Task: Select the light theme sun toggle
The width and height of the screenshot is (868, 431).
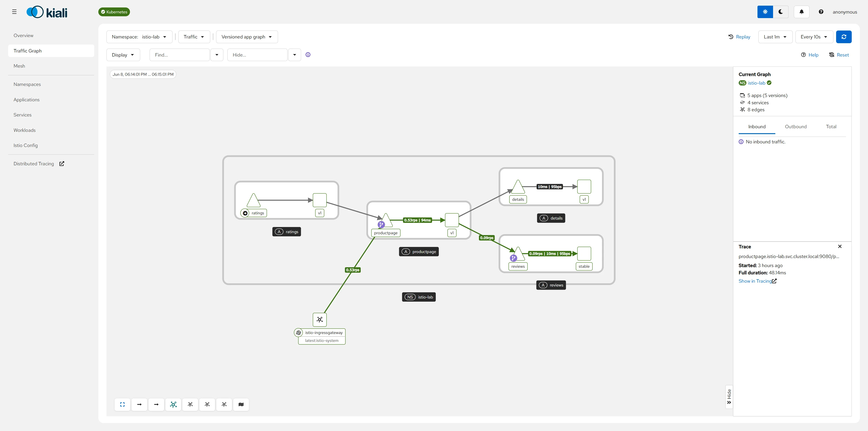Action: [x=765, y=12]
